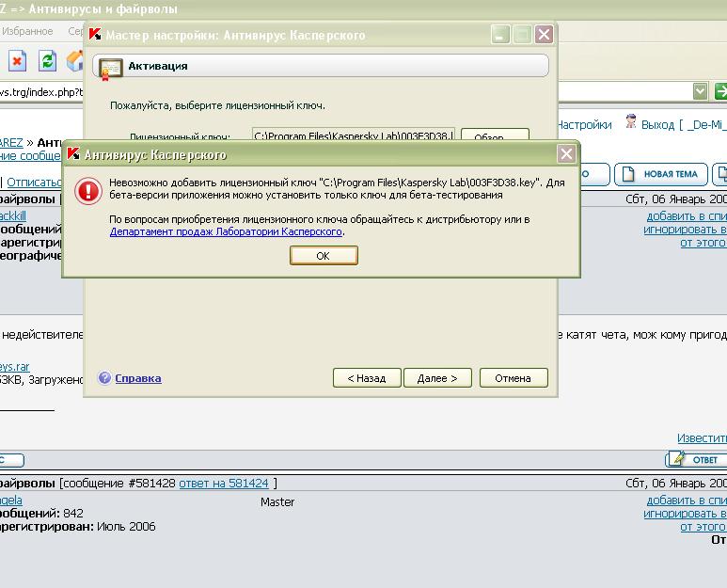Click the browser Home icon

75,61
